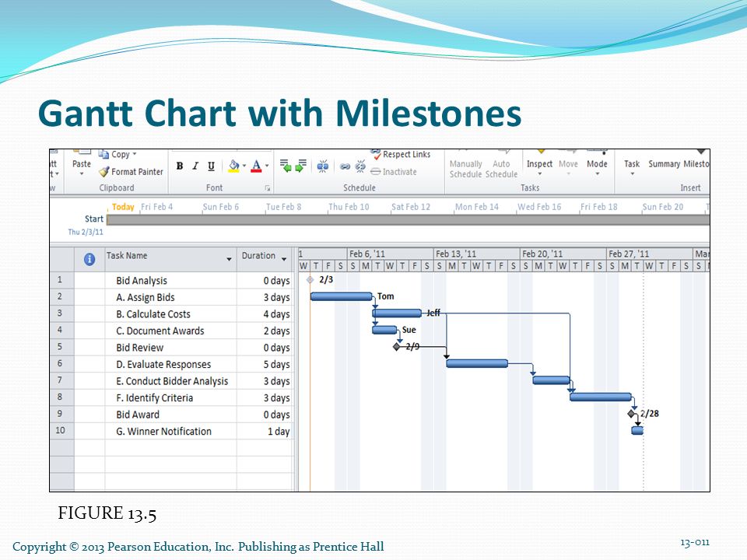Open the Copy dropdown arrow
This screenshot has width=747, height=560.
point(135,154)
